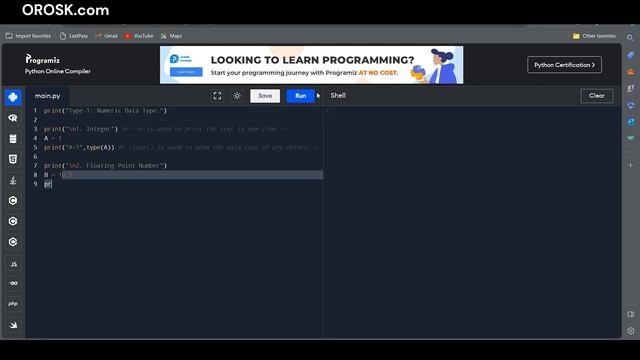Open the Outlook icon in browser sidebar
The width and height of the screenshot is (640, 360).
point(631,122)
